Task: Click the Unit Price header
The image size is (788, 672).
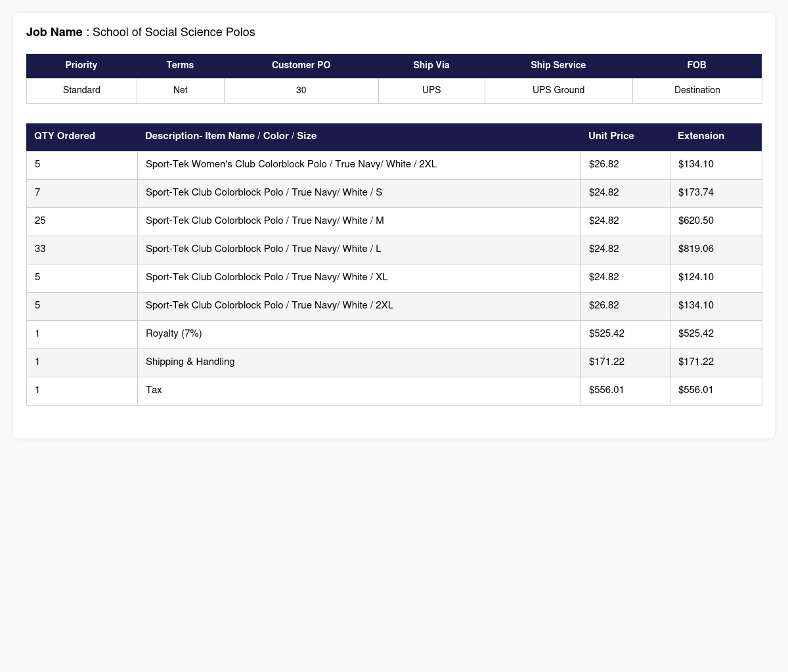Action: [625, 136]
